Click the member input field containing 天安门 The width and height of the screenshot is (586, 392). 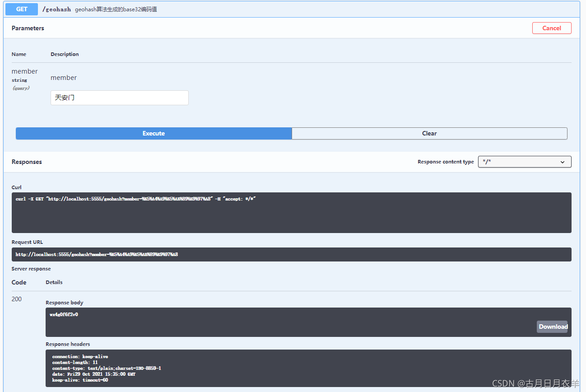120,98
